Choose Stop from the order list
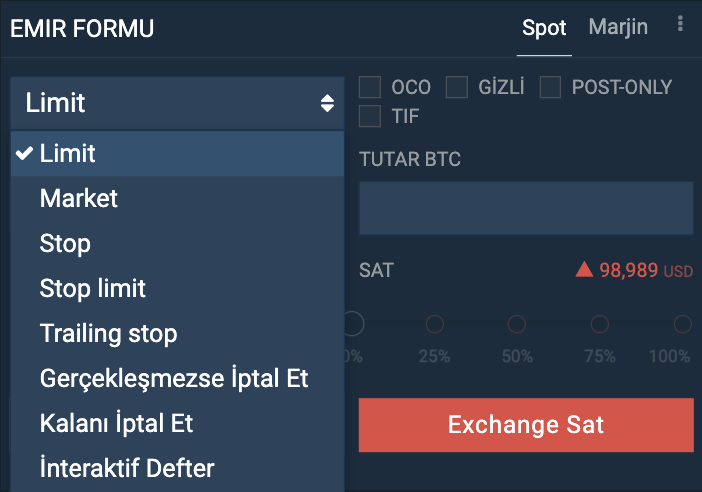Screen dimensions: 702x492 pos(177,244)
